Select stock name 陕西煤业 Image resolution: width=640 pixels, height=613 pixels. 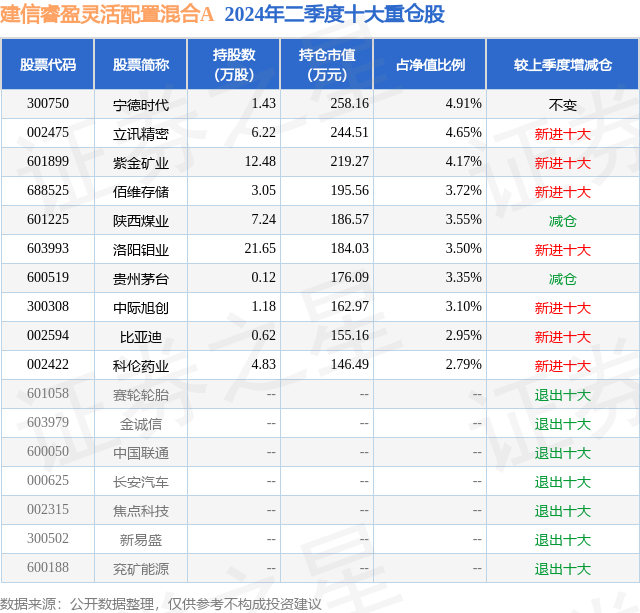(141, 221)
